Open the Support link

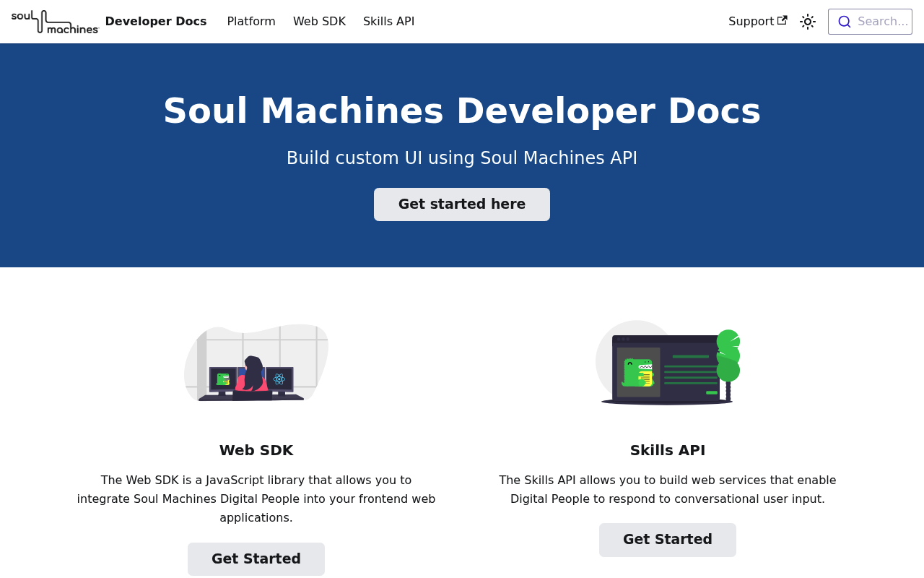pos(758,22)
